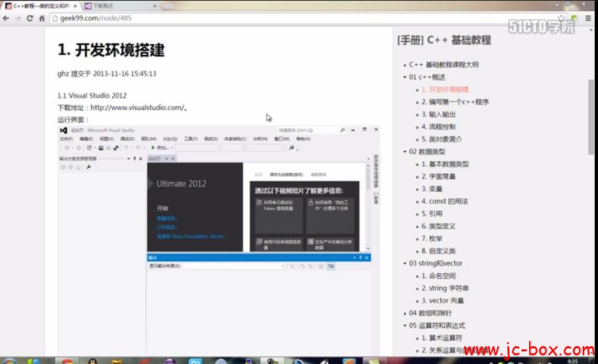Collapse the 05 运算符和表达式 section
The image size is (598, 364).
pos(404,326)
